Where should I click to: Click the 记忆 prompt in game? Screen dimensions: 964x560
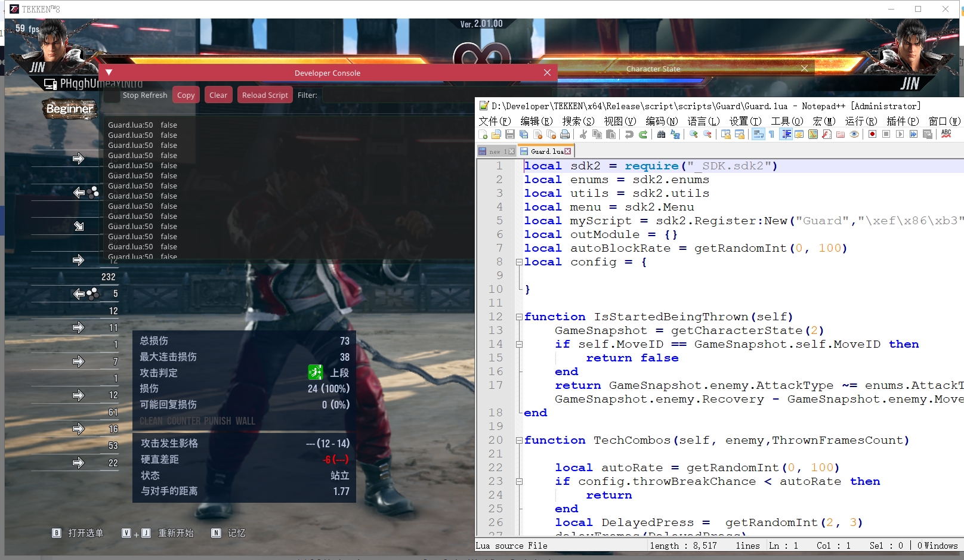pyautogui.click(x=228, y=533)
